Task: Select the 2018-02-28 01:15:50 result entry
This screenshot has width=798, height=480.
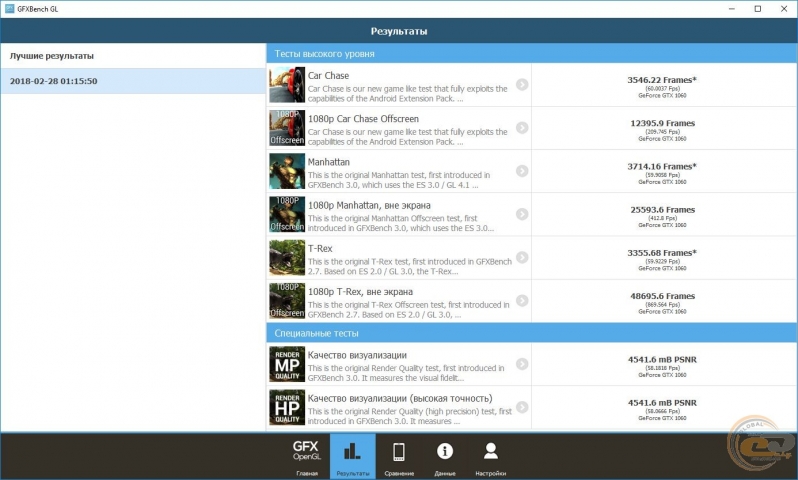Action: pyautogui.click(x=133, y=81)
